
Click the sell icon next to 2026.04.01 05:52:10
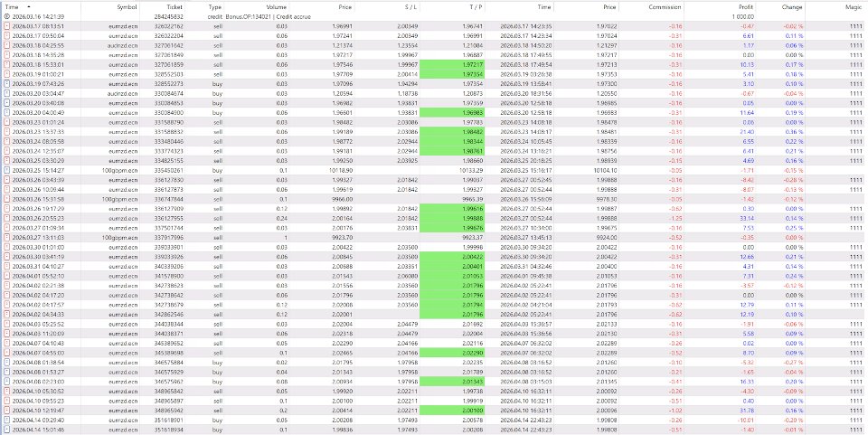(6, 276)
